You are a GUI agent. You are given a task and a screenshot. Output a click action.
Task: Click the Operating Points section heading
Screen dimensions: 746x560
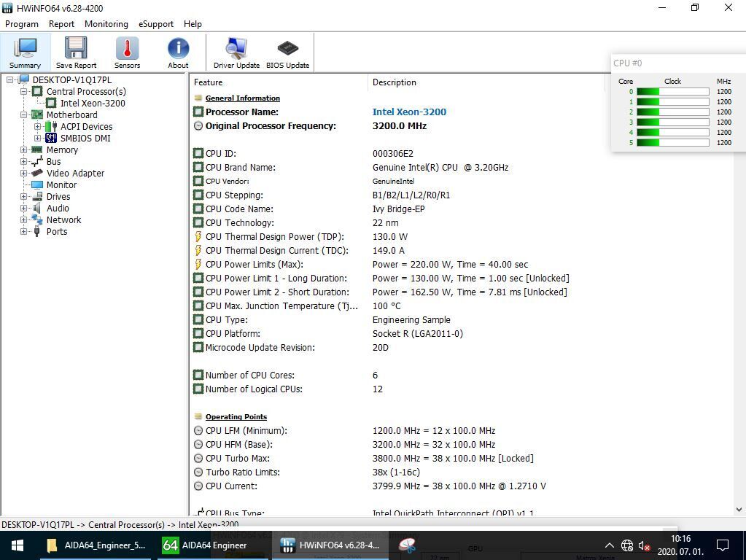click(x=236, y=417)
